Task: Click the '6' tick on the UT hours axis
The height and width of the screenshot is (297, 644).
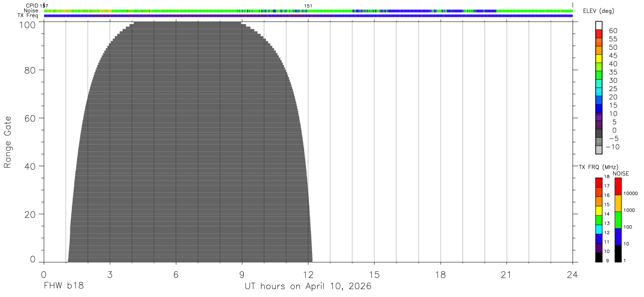Action: click(176, 274)
